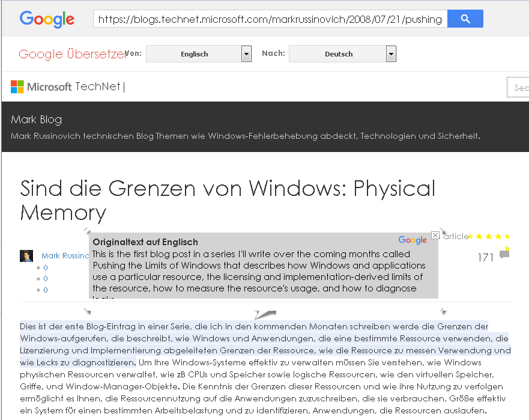Click the Google logo

click(x=47, y=19)
